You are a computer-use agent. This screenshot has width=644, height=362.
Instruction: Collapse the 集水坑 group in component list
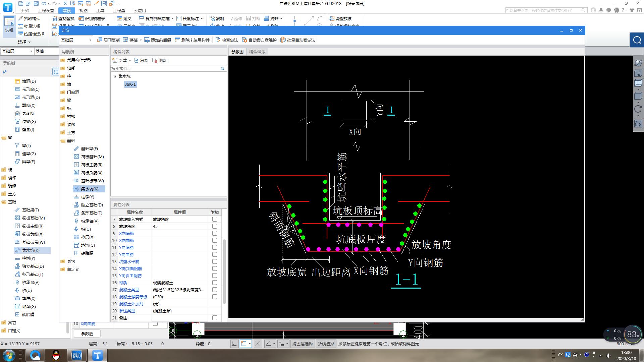[x=115, y=76]
